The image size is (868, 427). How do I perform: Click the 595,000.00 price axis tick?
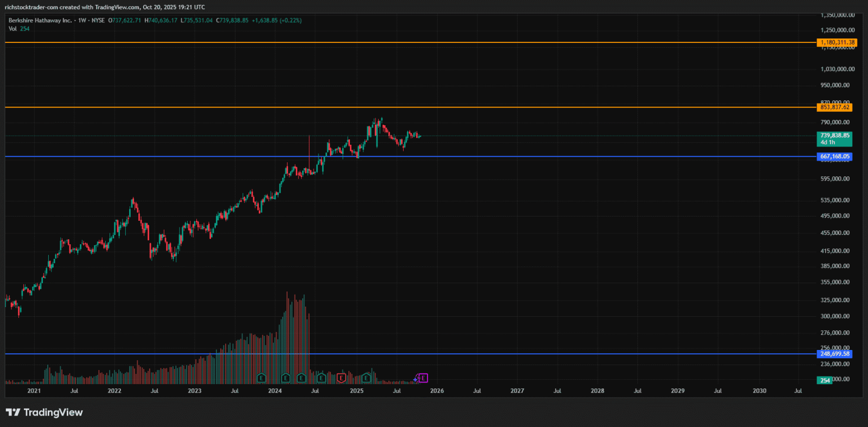835,179
